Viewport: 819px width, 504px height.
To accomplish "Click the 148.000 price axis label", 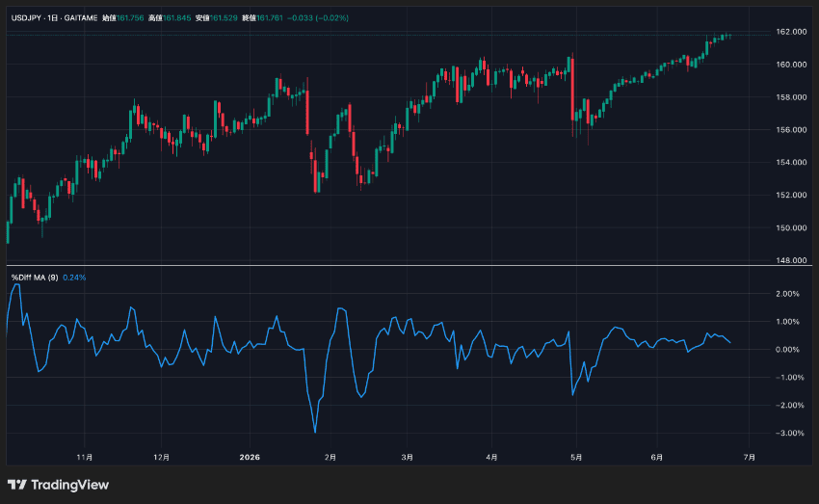I will [791, 260].
